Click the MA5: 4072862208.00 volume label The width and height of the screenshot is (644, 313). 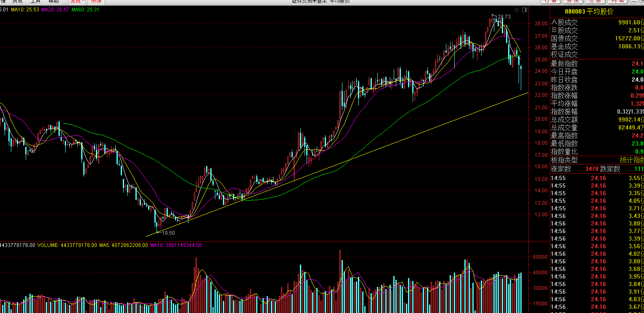[124, 245]
